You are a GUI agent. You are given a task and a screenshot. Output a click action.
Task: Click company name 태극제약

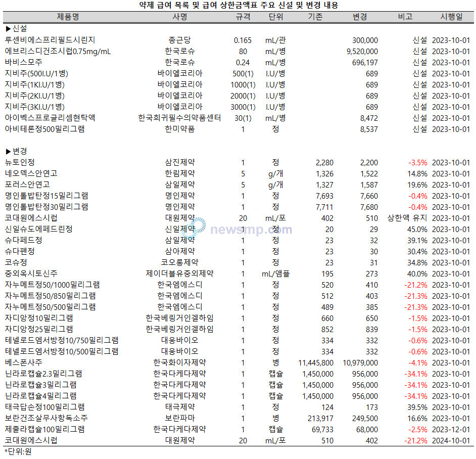pyautogui.click(x=180, y=407)
